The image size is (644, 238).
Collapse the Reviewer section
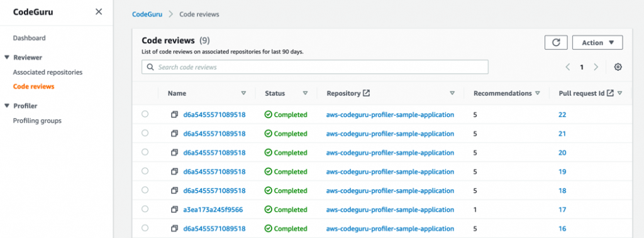tap(6, 57)
